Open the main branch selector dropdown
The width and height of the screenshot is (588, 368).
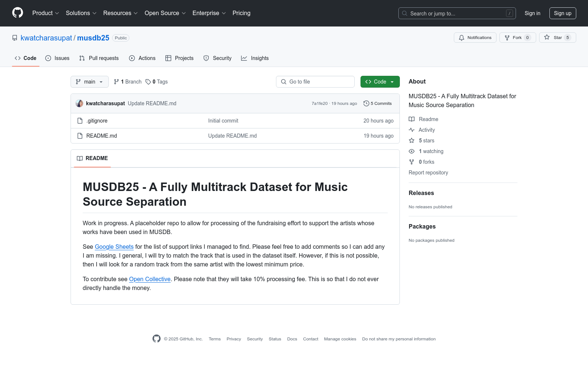pos(90,82)
